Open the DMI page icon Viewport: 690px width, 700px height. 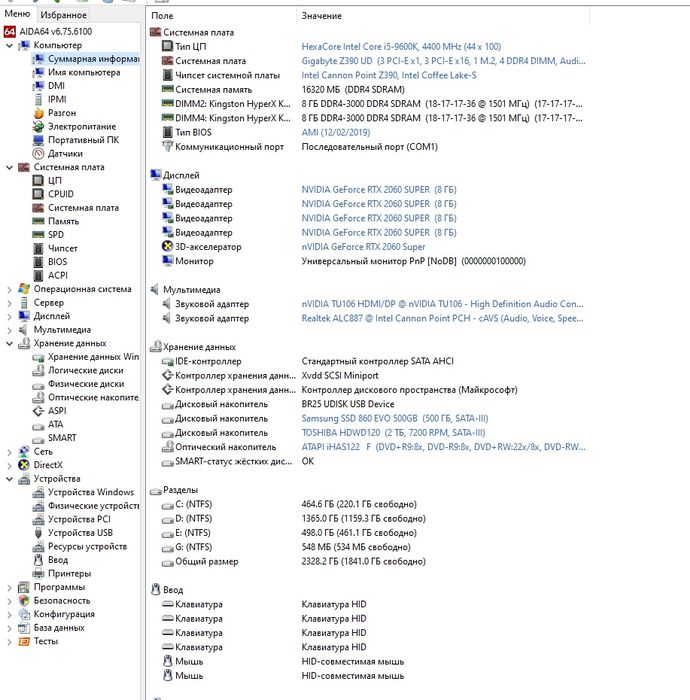(38, 86)
